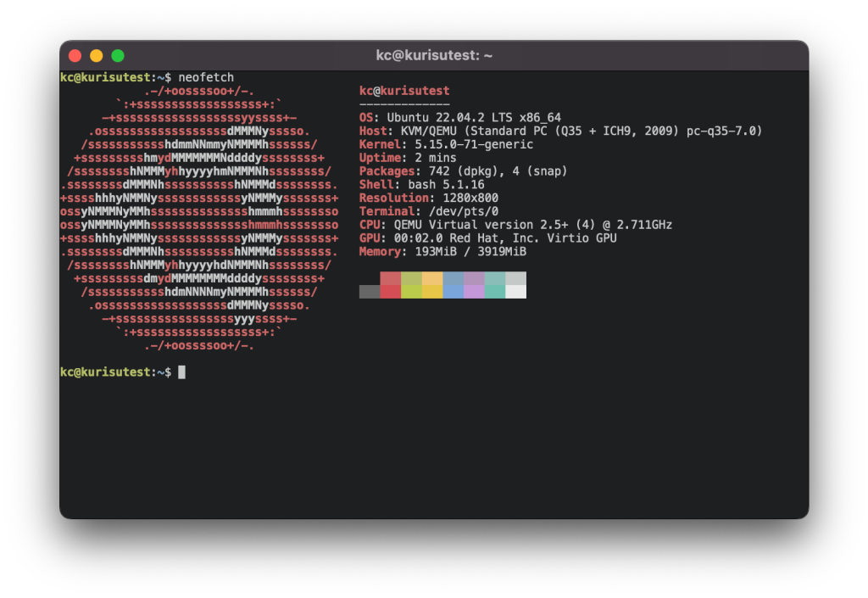Screen dimensions: 868x598
Task: Click the Terminal line showing /dev/pts/0
Action: tap(428, 211)
